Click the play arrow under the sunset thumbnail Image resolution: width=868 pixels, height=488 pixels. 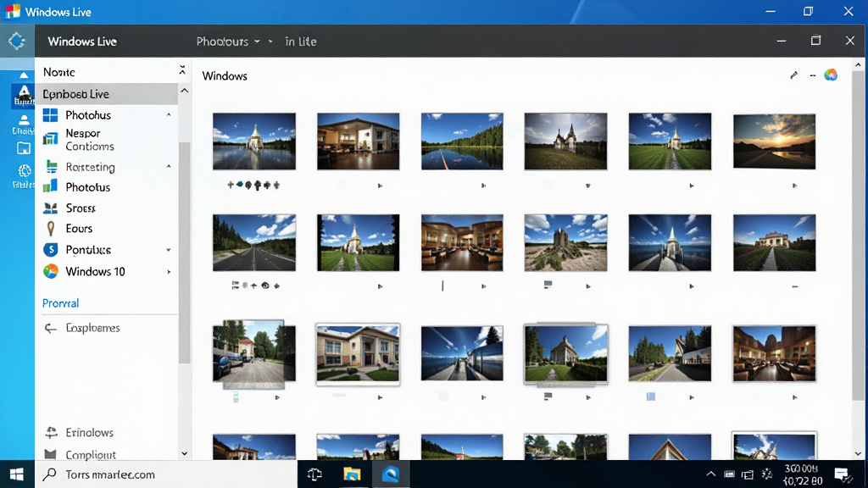794,186
